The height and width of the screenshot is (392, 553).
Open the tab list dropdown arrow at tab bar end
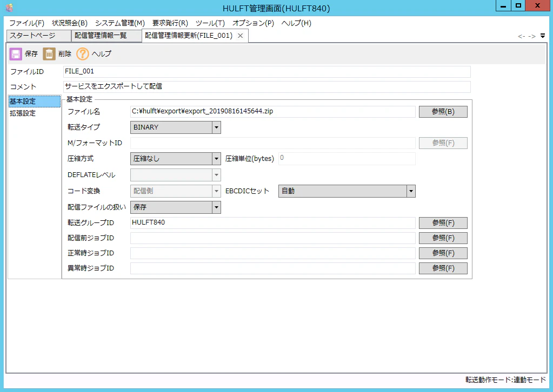[543, 36]
